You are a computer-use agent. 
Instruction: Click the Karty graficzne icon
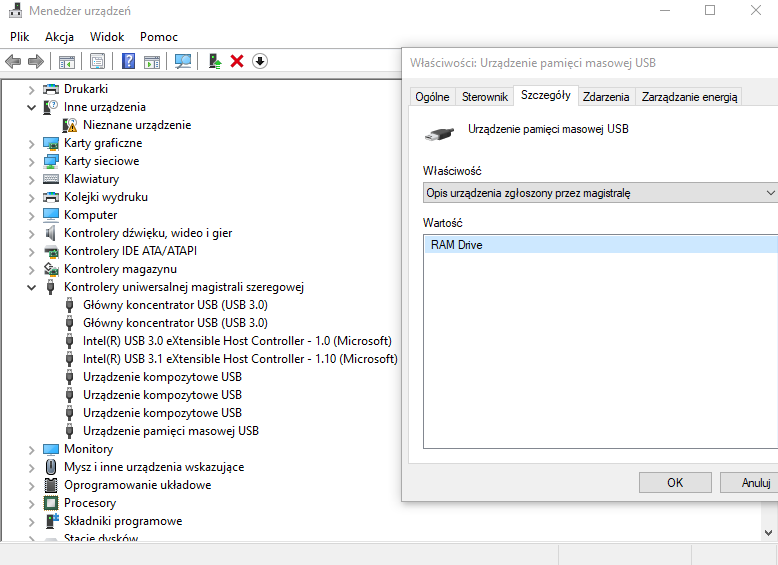[51, 143]
